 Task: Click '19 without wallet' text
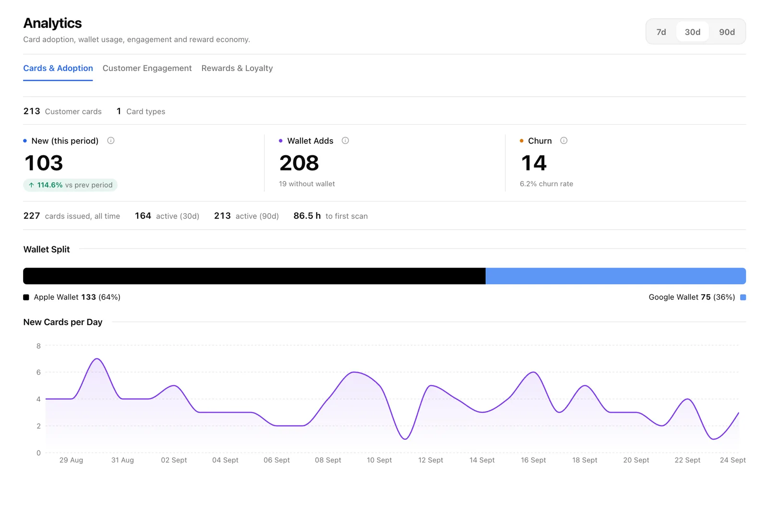[307, 184]
